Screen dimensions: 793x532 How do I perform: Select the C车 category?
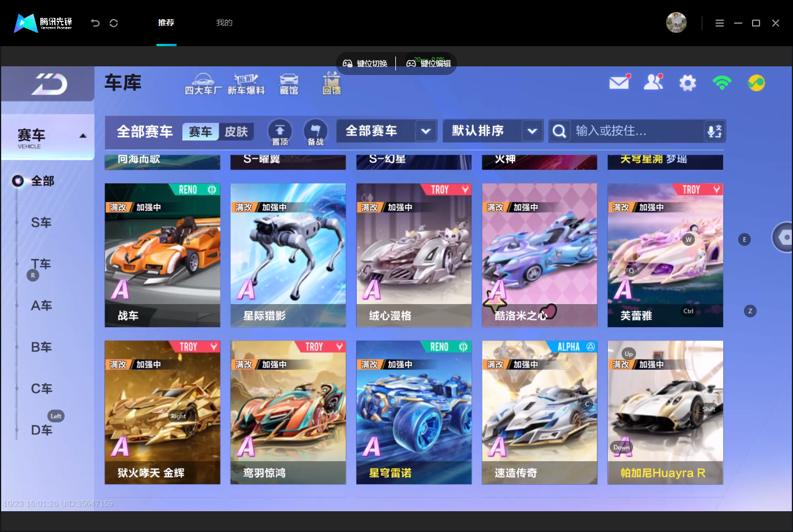tap(42, 389)
